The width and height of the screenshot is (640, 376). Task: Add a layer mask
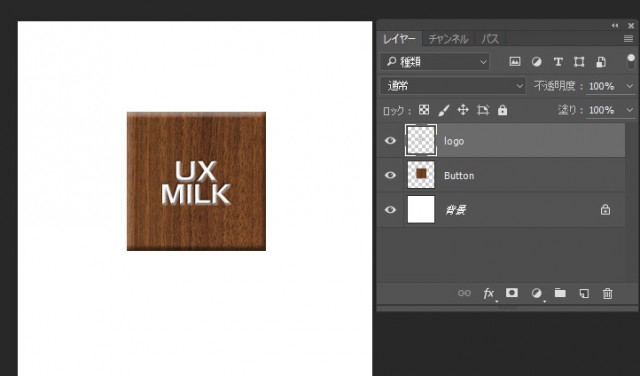click(x=512, y=293)
